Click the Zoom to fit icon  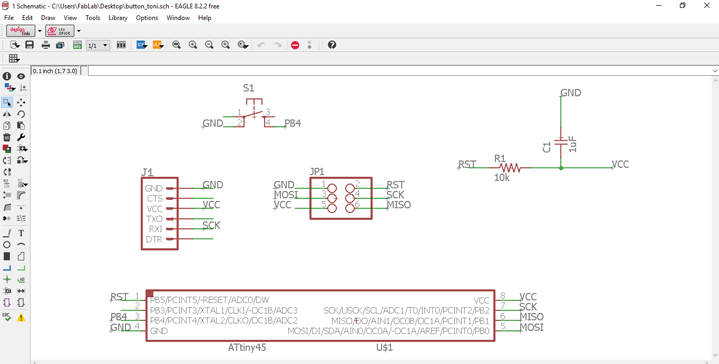click(x=176, y=45)
